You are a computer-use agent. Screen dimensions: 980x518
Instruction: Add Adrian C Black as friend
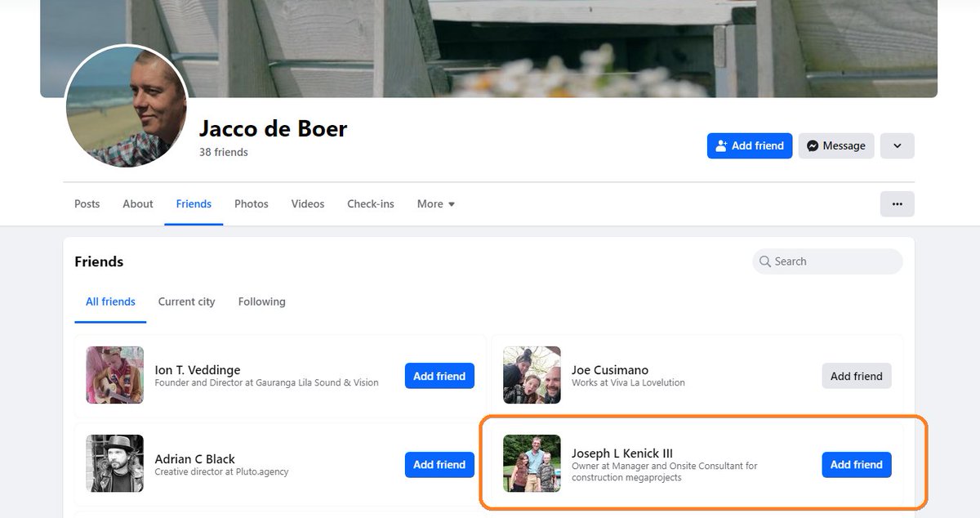[439, 464]
